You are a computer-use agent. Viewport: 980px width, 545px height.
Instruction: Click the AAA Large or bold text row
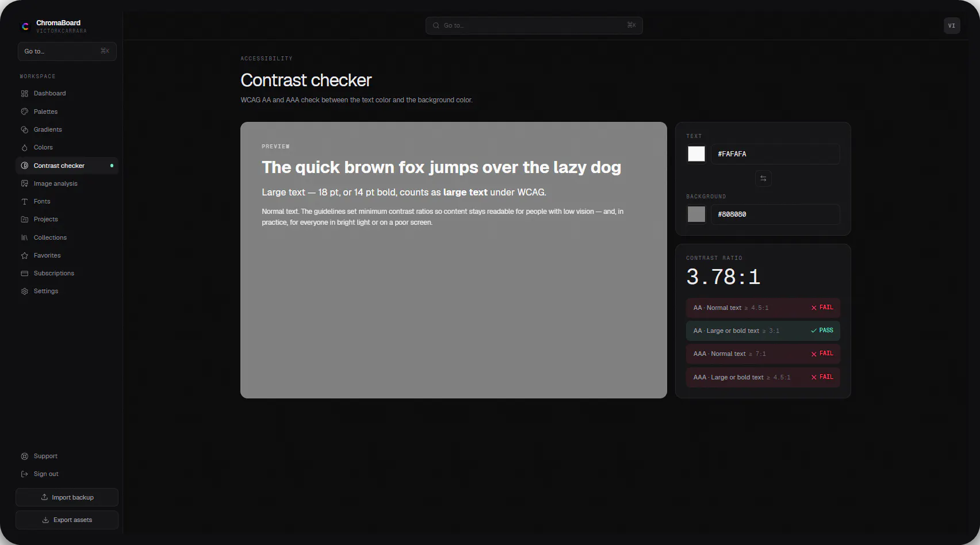click(763, 377)
